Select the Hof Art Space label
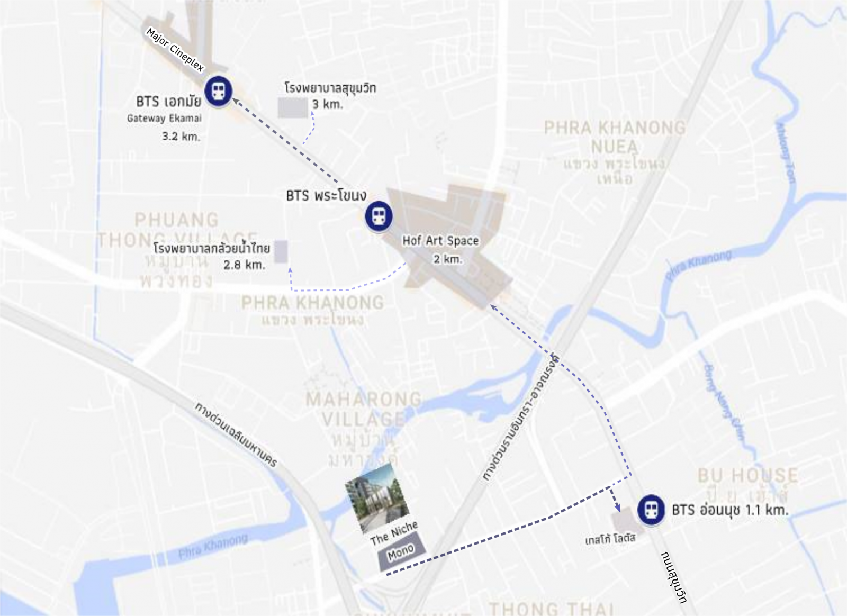The width and height of the screenshot is (847, 616). tap(440, 240)
